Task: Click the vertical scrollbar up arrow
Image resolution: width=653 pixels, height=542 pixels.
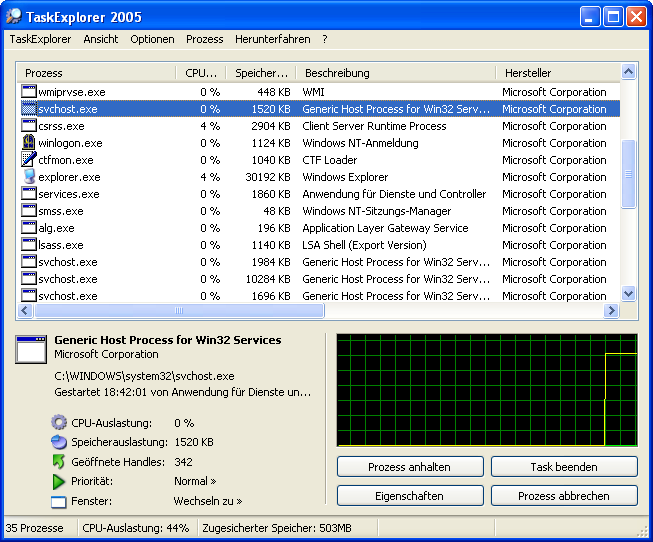Action: [x=628, y=72]
